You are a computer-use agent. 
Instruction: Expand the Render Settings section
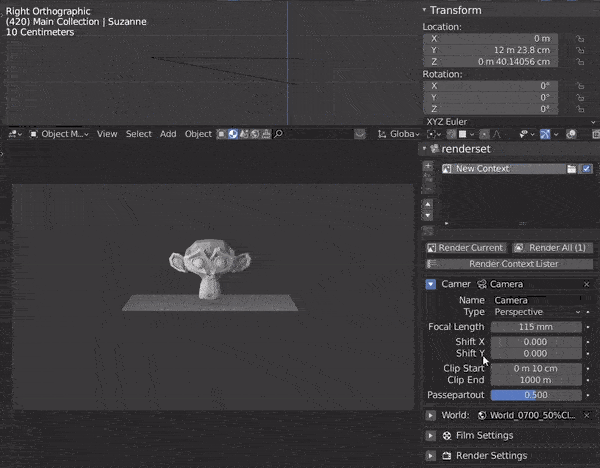tap(430, 456)
